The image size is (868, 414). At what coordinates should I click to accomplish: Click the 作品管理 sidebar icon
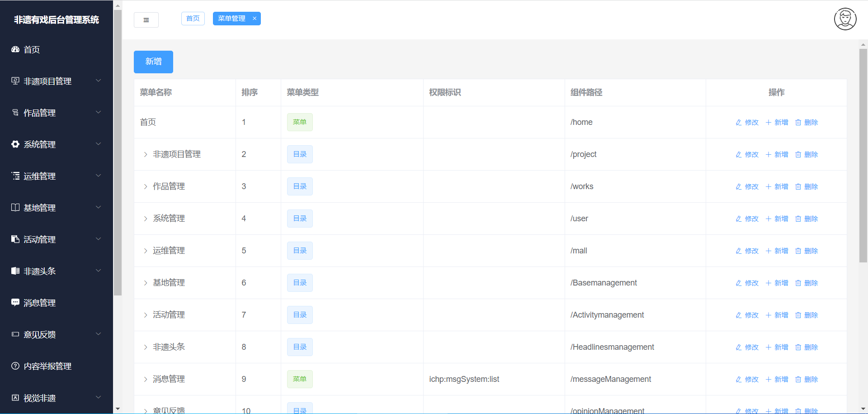pos(15,113)
